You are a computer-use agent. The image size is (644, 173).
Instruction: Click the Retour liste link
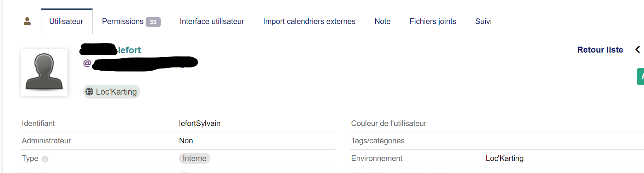click(x=600, y=50)
